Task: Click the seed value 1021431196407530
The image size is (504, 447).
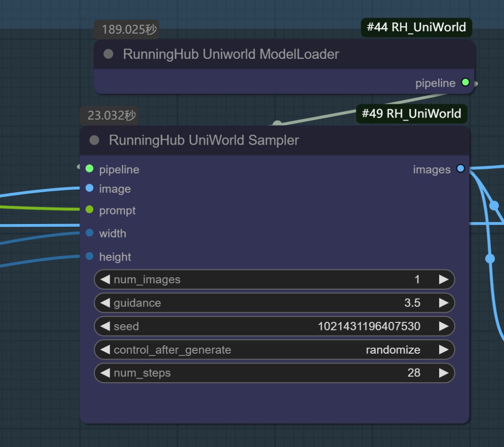Action: click(x=369, y=326)
